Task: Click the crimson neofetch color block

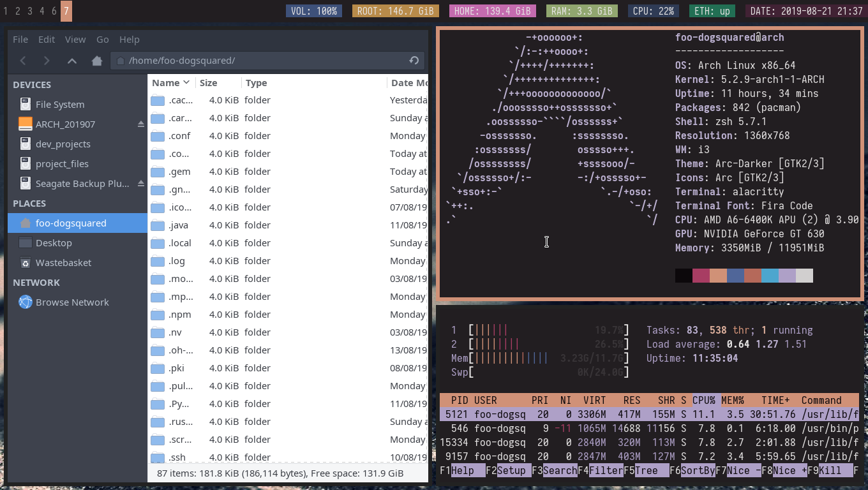Action: (x=701, y=276)
